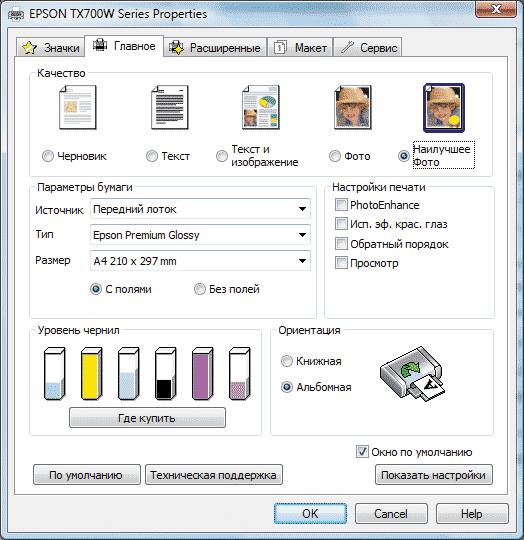Screen dimensions: 524x540
Task: Open the Тип paper type dropdown
Action: click(x=200, y=235)
